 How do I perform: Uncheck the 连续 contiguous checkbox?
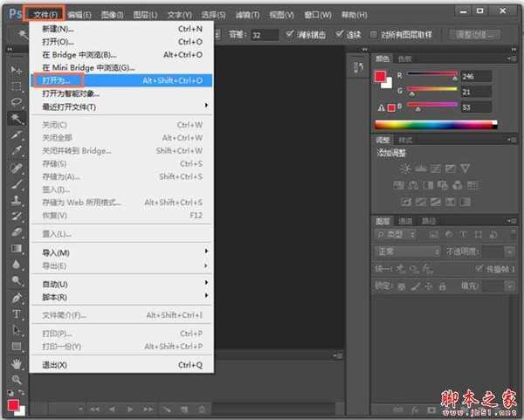343,35
